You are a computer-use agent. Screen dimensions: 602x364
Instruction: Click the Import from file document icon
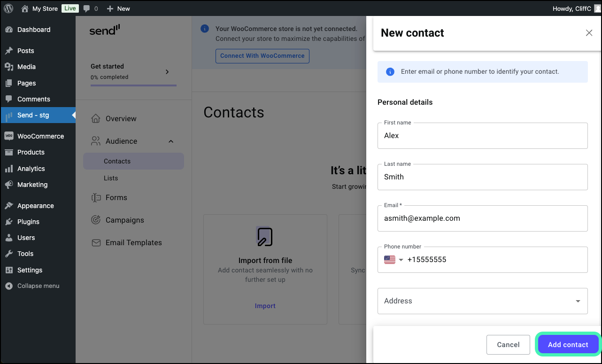(x=264, y=237)
